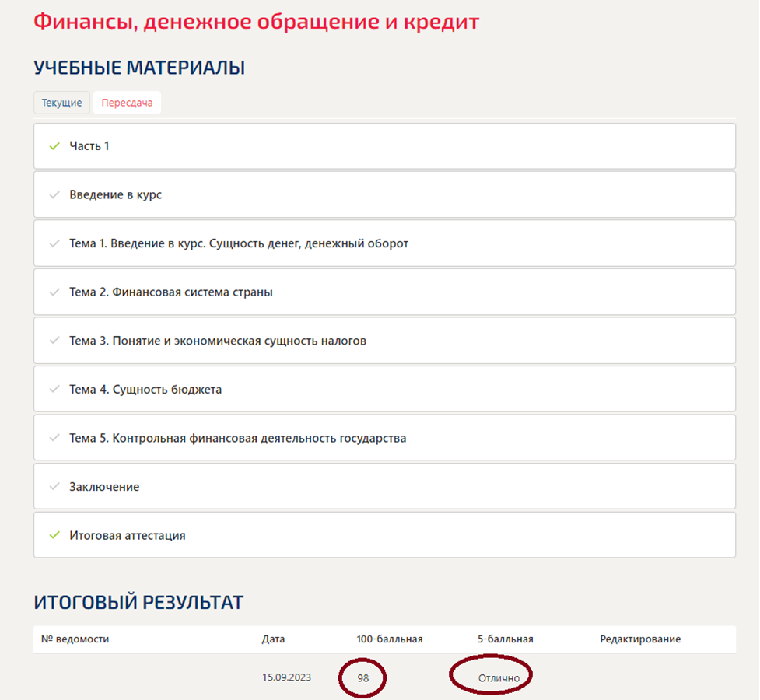The height and width of the screenshot is (700, 760).
Task: Click the ИТОГОВЫЙ РЕЗУЛЬТАТ heading
Action: [x=138, y=603]
